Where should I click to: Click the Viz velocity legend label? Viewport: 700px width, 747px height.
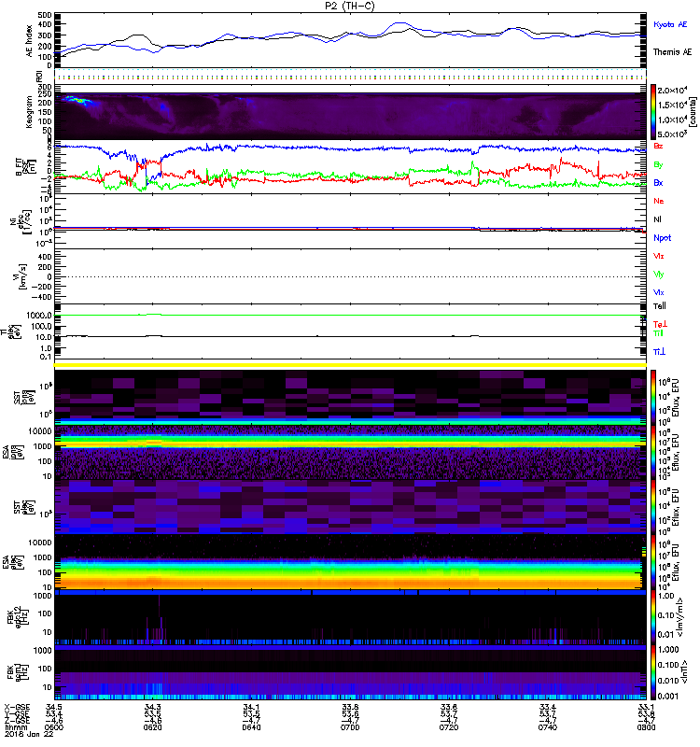pos(659,256)
